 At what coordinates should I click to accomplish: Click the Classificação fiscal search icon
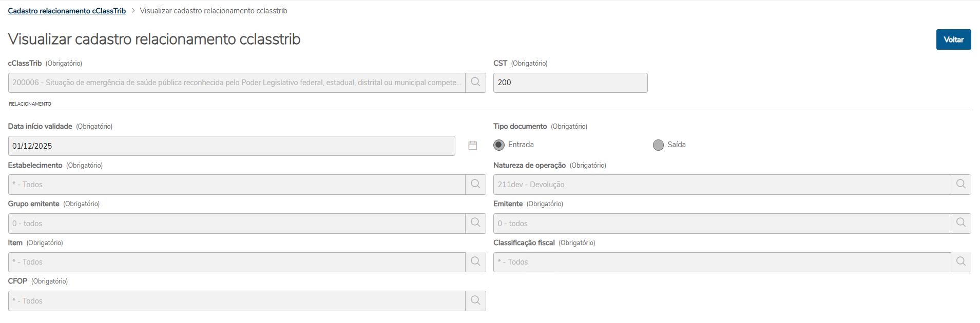coord(960,262)
